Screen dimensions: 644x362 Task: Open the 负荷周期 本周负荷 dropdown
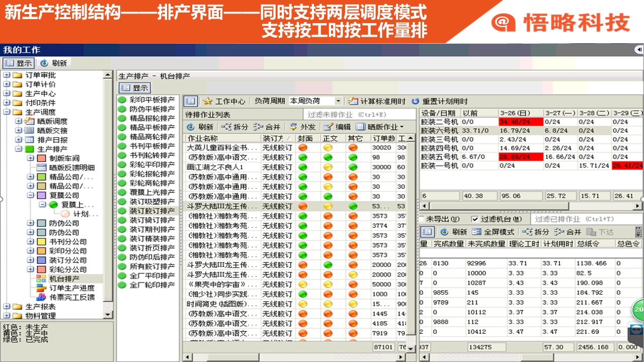(x=338, y=101)
